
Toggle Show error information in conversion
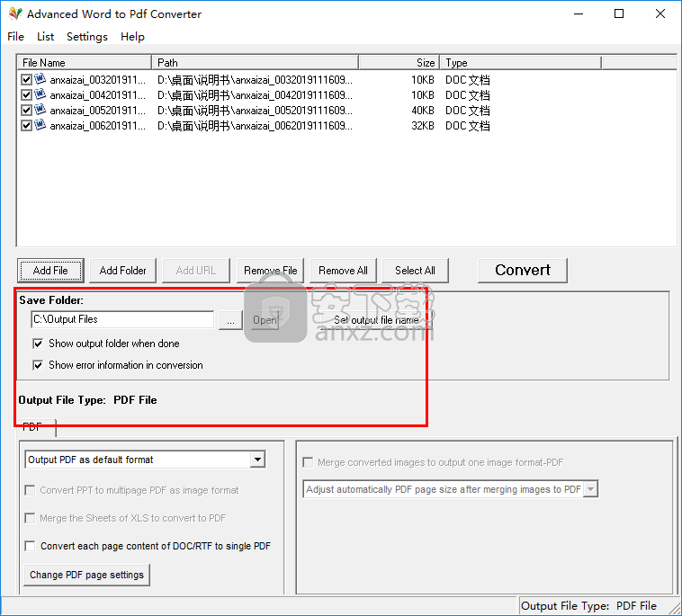(x=38, y=365)
